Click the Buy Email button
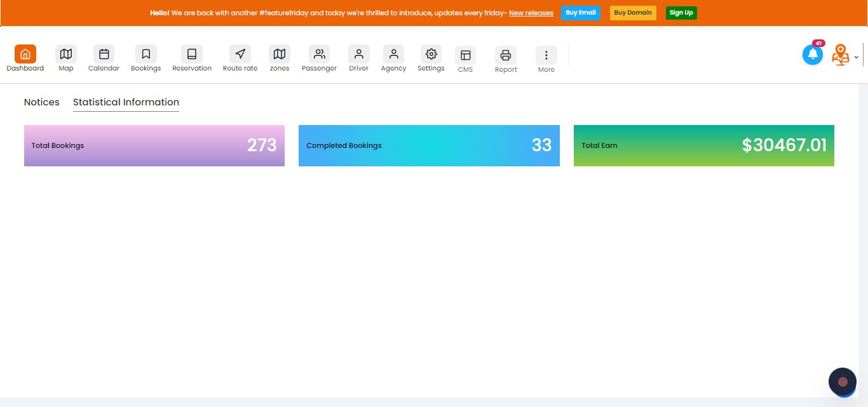The height and width of the screenshot is (407, 868). (581, 13)
